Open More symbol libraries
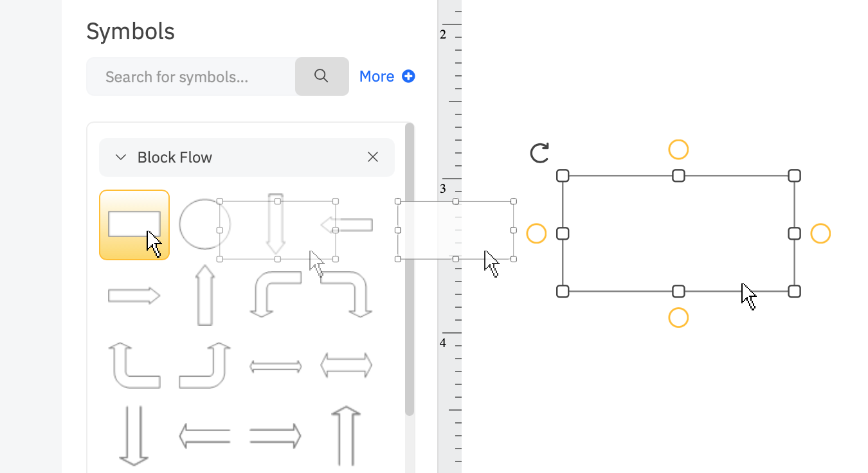Screen dimensions: 868x473 tap(387, 76)
